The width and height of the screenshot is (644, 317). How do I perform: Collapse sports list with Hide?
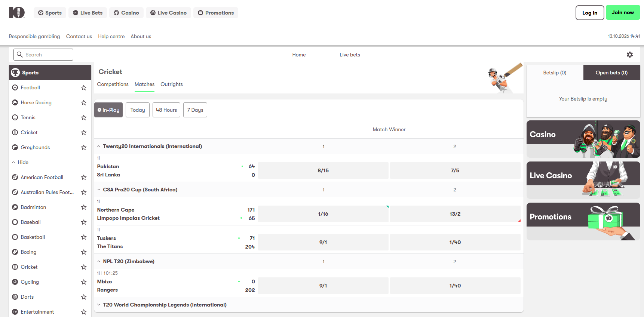[20, 162]
